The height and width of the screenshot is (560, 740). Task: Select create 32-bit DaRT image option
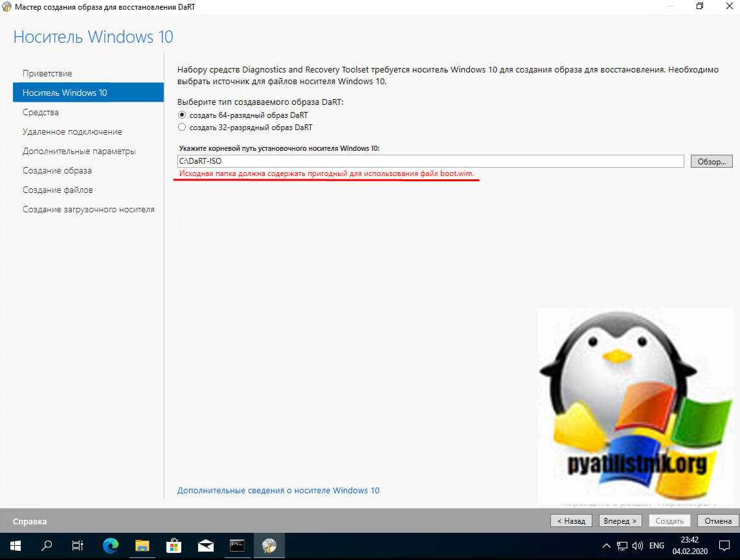point(245,128)
